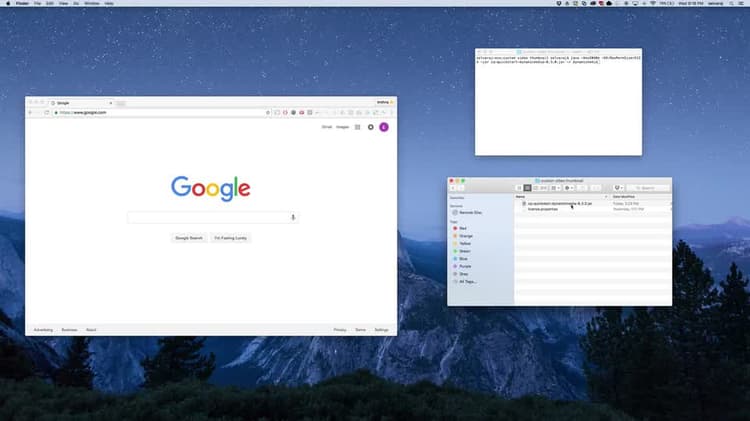Bookmark this page with the star icon

pyautogui.click(x=268, y=112)
